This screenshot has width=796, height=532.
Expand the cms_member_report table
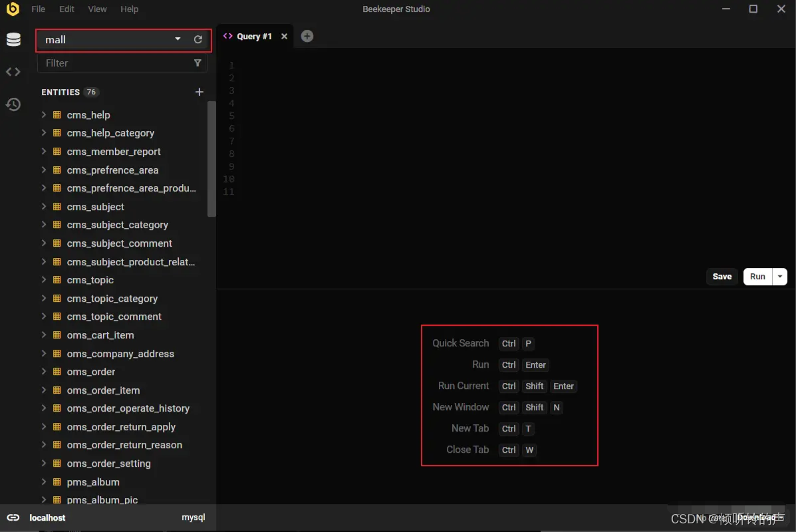tap(44, 151)
